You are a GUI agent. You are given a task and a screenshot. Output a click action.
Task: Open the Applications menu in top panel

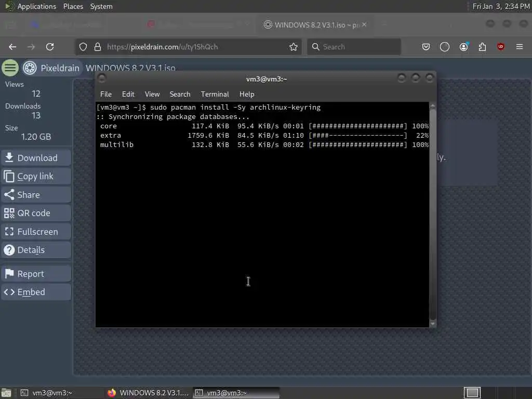37,6
